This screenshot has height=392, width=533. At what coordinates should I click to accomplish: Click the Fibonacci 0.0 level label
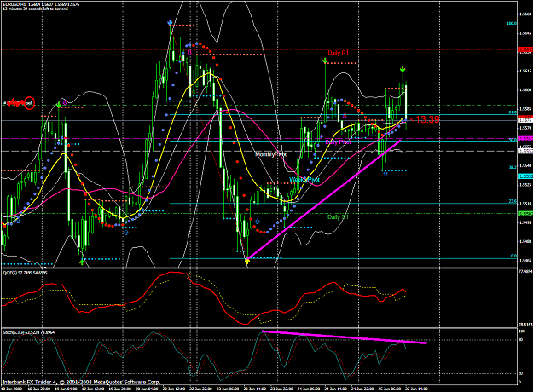click(513, 256)
